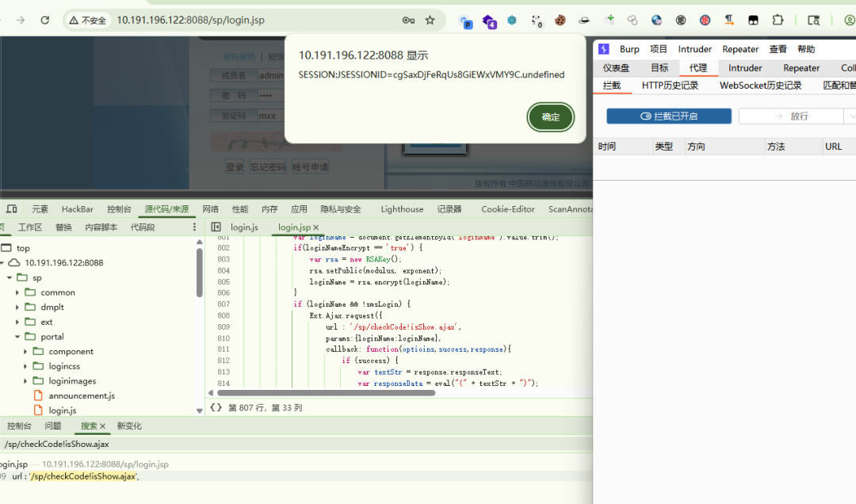
Task: Toggle DevTools device toolbar icon
Action: tap(11, 209)
